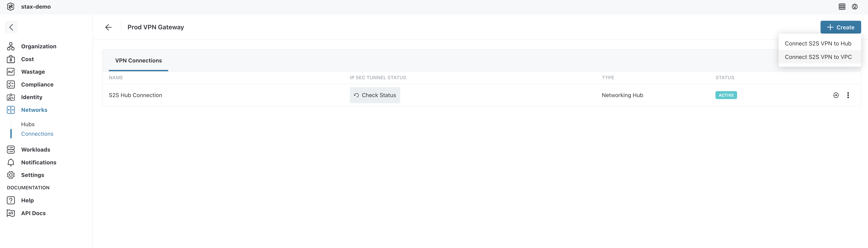Image resolution: width=868 pixels, height=248 pixels.
Task: Click the IP SEC TUNNEL STATUS column header
Action: tap(378, 77)
